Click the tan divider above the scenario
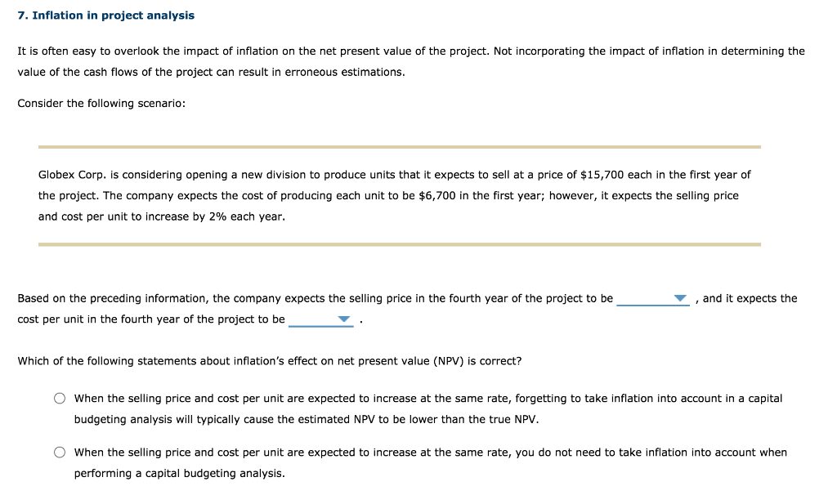Screen dimensions: 837x504 (x=400, y=145)
